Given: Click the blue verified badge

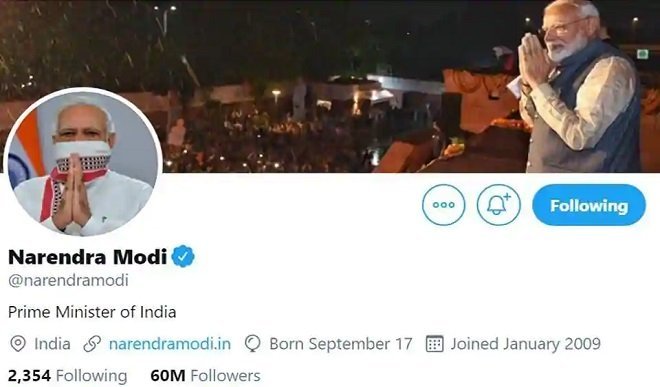Looking at the screenshot, I should [x=183, y=256].
